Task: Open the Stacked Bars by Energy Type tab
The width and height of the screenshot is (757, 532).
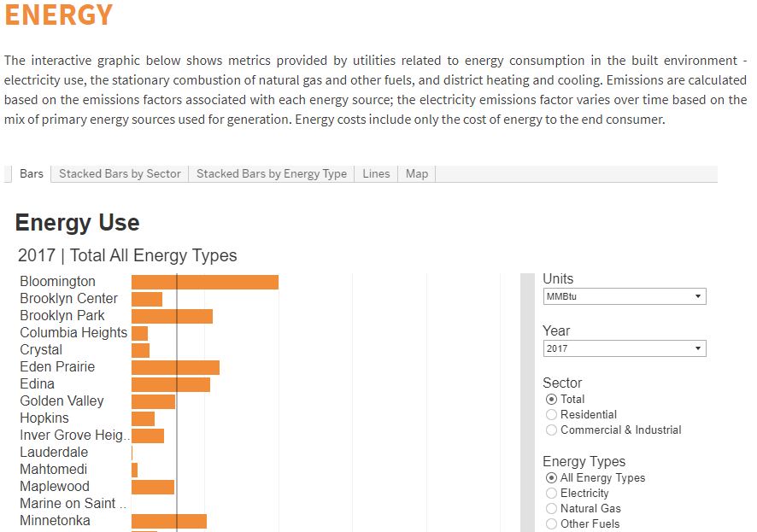Action: click(271, 173)
